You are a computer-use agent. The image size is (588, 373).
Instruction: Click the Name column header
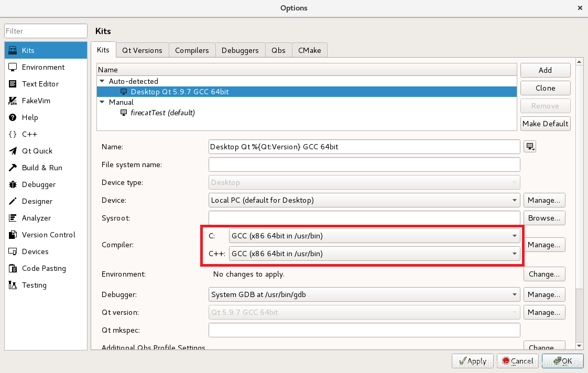coord(307,70)
